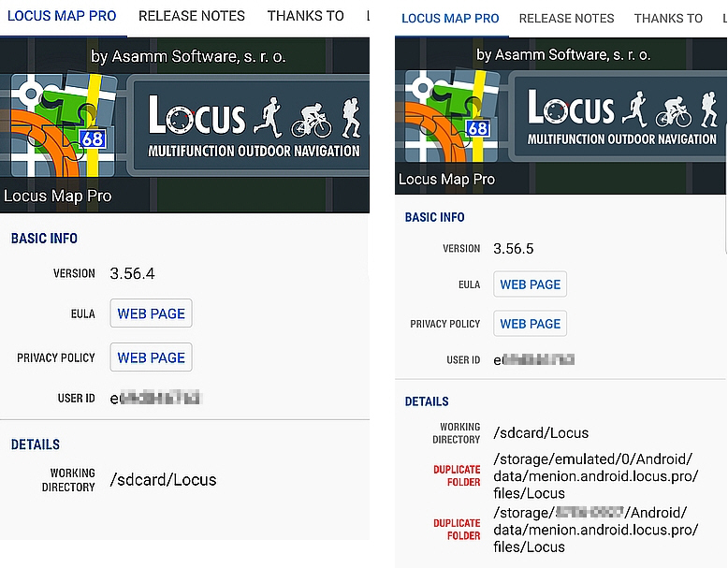
Task: Open EULA web page in version 3.56.5 screen
Action: click(530, 284)
